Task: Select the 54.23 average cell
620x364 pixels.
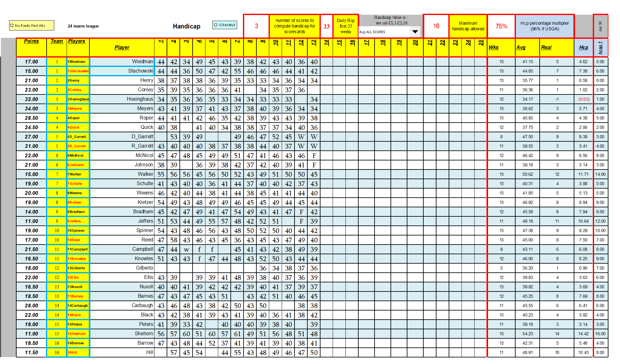Action: [x=527, y=334]
